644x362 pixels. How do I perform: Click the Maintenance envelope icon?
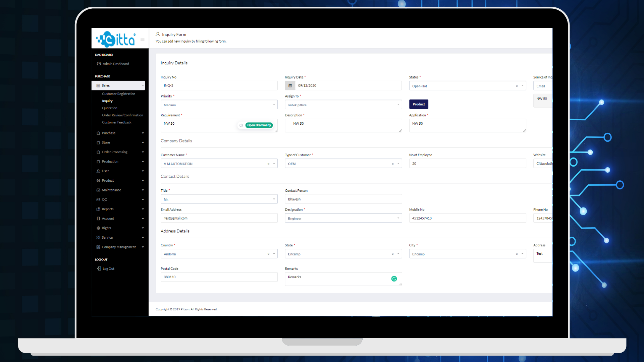98,190
